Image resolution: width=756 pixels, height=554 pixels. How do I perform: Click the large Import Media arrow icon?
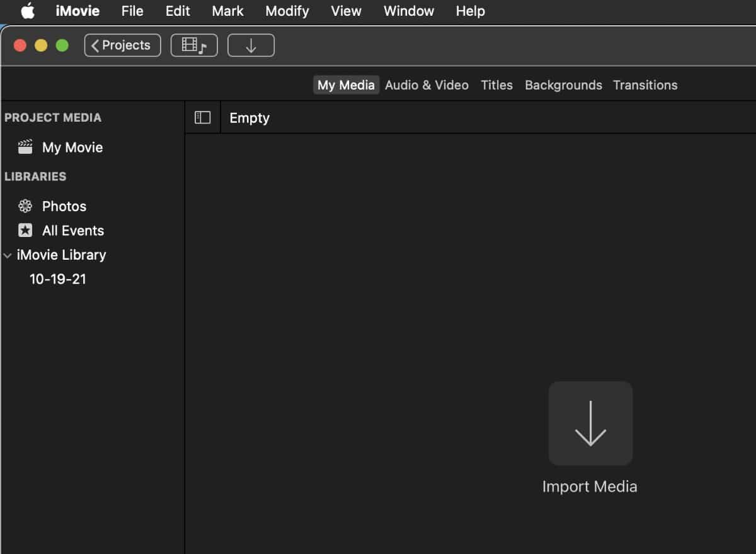coord(590,424)
